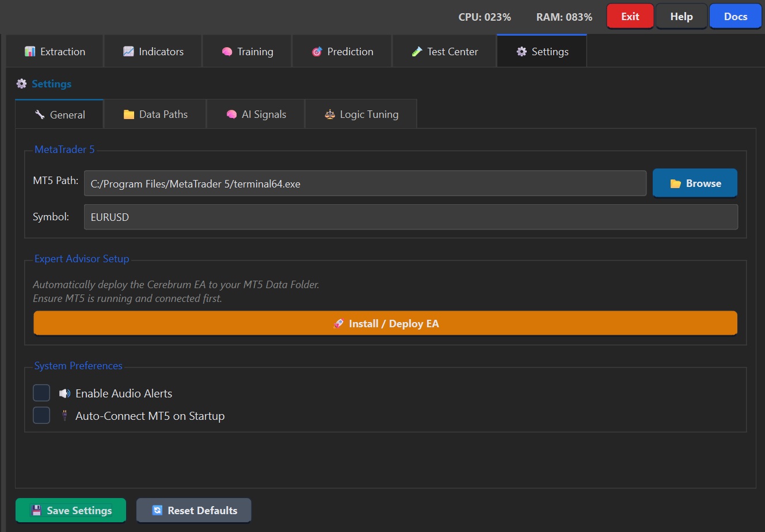The width and height of the screenshot is (765, 532).
Task: Click the folder icon on Data Paths
Action: pyautogui.click(x=129, y=114)
